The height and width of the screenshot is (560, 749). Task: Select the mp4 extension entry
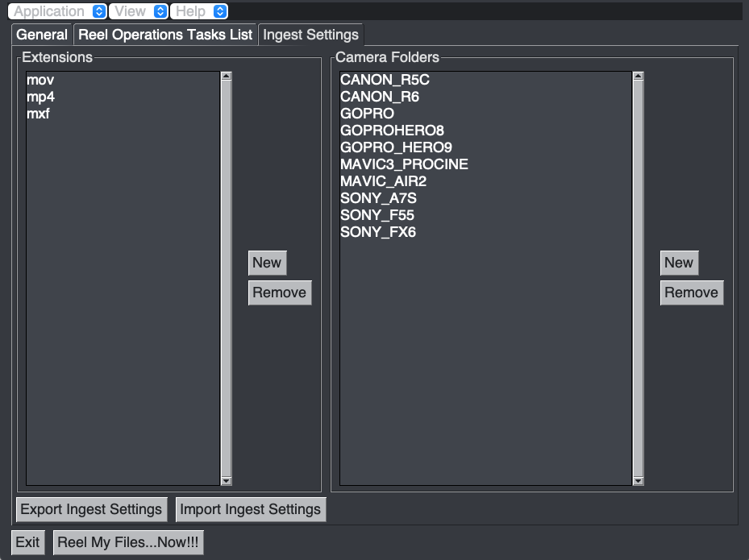(x=40, y=97)
